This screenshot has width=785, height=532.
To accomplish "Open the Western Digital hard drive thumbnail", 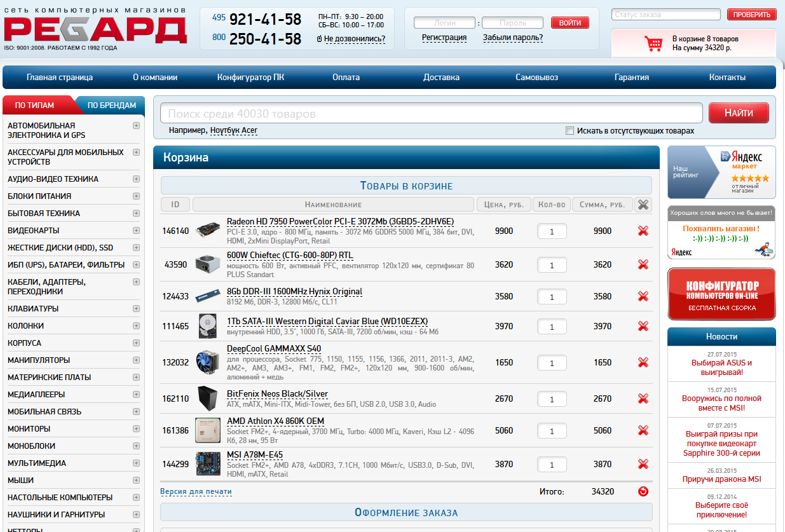I will [x=208, y=326].
